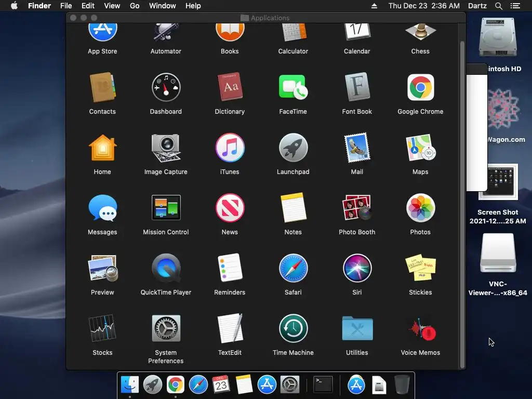532x399 pixels.
Task: Click the Calendar label in Applications
Action: 357,51
